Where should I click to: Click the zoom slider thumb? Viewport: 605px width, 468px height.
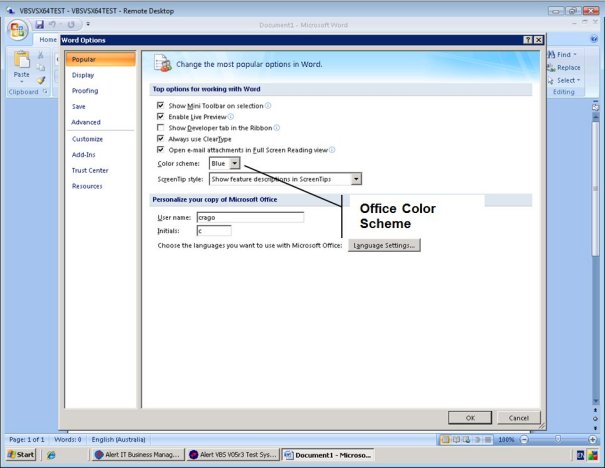558,439
